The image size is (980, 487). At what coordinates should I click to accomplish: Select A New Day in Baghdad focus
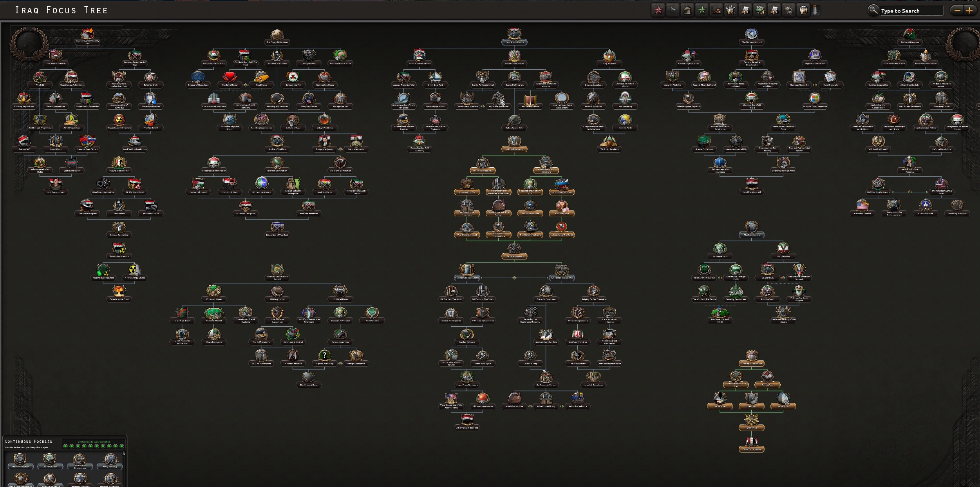tap(467, 422)
